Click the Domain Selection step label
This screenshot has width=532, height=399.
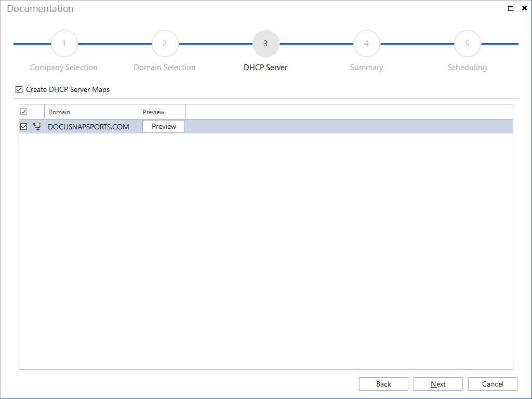coord(165,68)
